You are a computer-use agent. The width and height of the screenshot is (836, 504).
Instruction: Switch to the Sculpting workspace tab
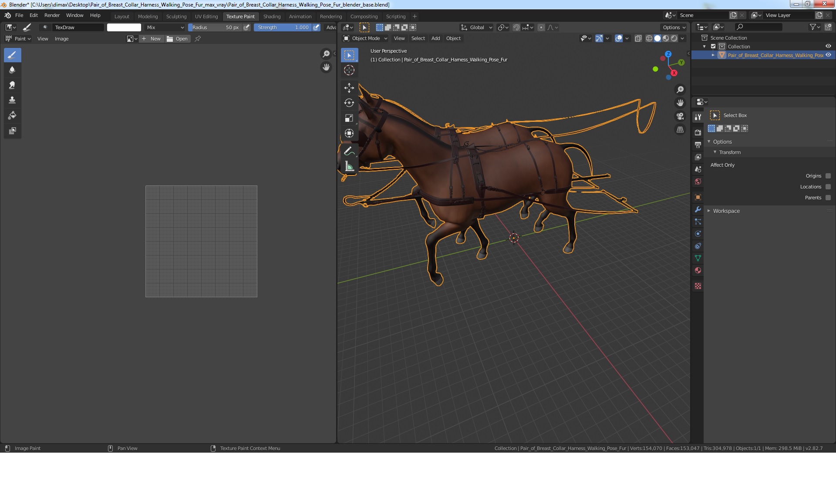(176, 17)
